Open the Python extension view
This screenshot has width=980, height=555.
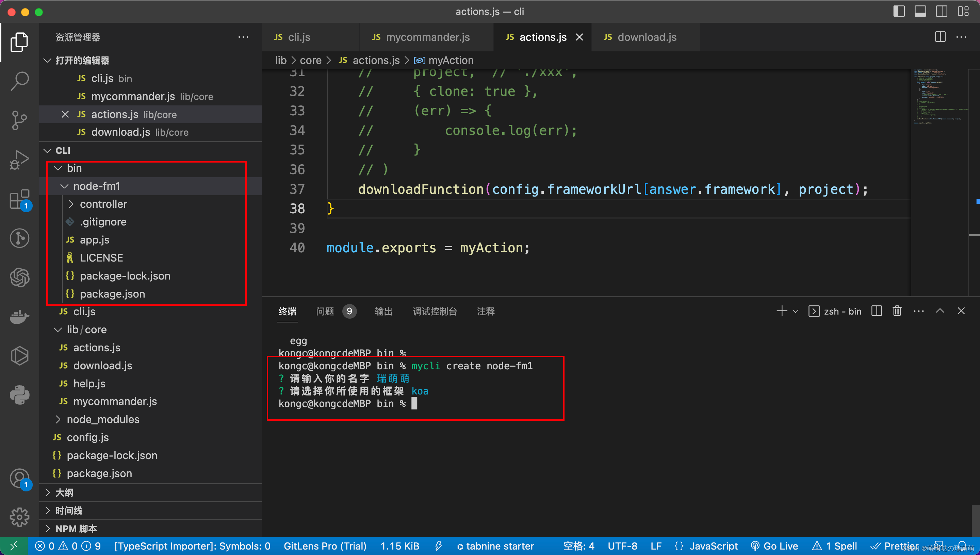click(x=19, y=395)
